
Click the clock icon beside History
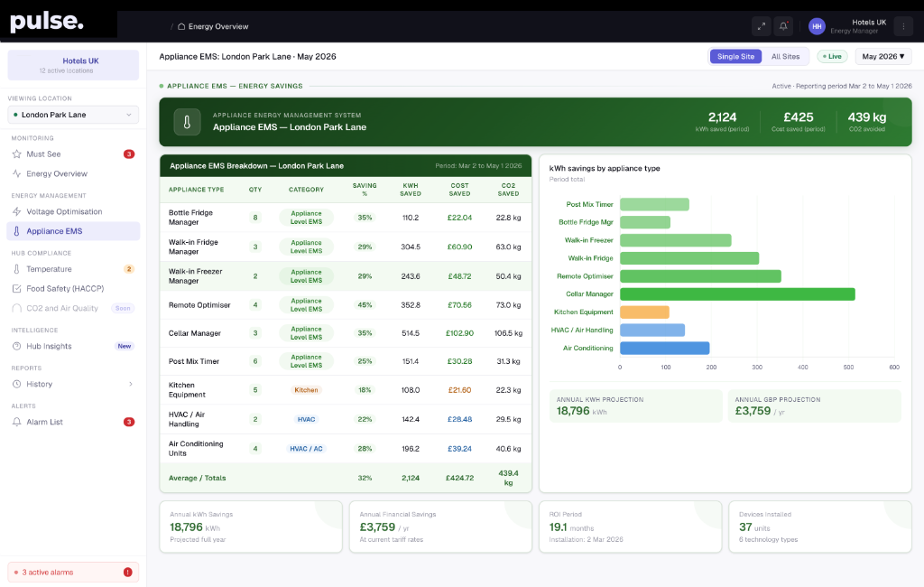pos(16,384)
